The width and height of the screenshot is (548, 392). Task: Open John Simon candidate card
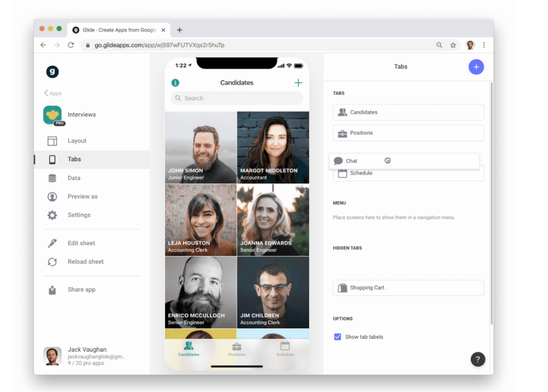tap(201, 147)
